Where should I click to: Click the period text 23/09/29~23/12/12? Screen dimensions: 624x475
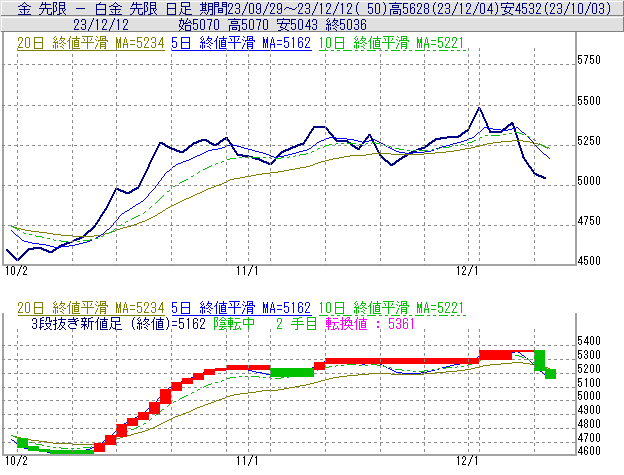point(292,8)
